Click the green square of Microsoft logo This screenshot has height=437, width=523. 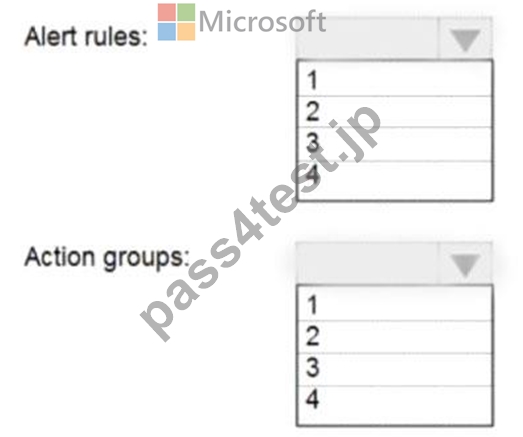coord(186,12)
